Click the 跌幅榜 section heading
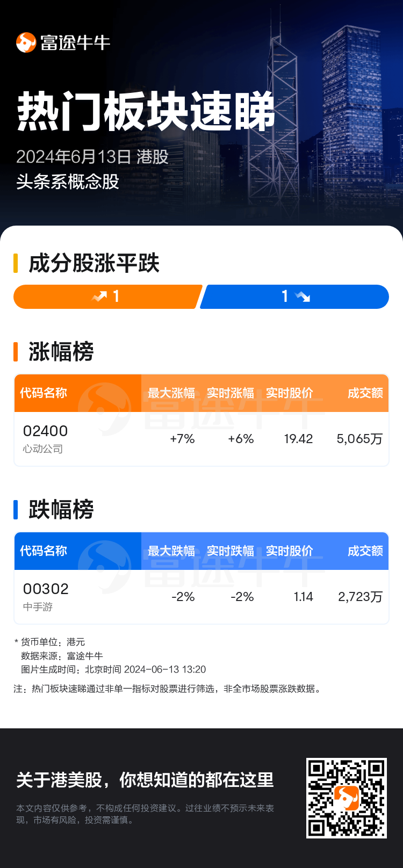Screen dimensions: 403x868 pyautogui.click(x=61, y=510)
